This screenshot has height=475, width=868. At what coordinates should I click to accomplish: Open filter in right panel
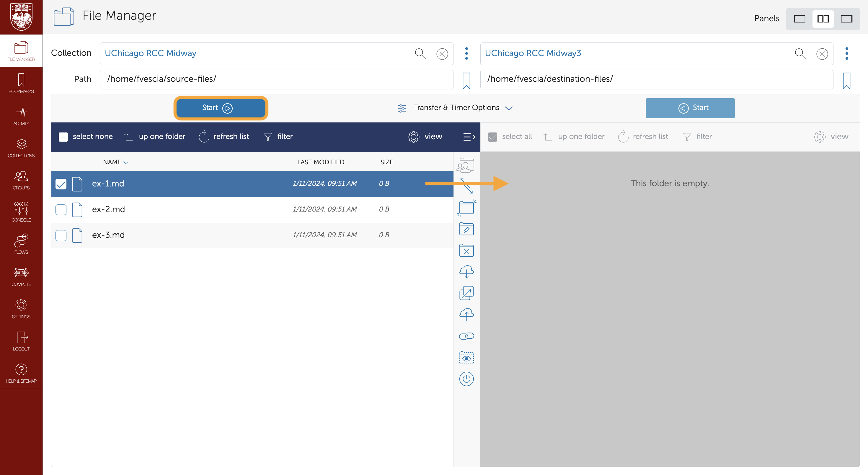697,136
